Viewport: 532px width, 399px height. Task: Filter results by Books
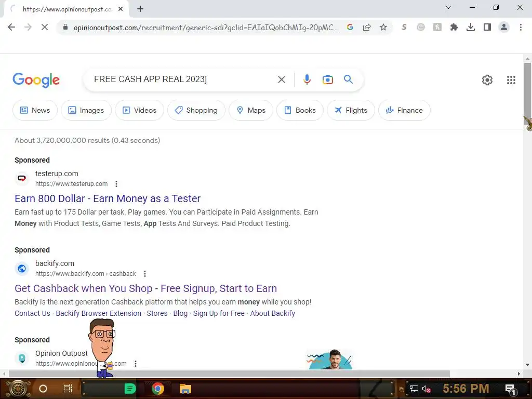(x=300, y=110)
